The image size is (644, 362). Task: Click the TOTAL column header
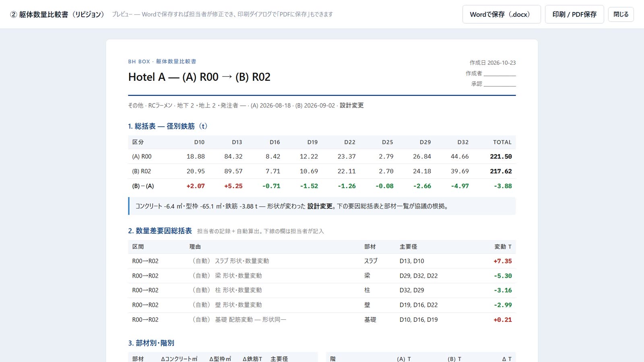coord(502,142)
